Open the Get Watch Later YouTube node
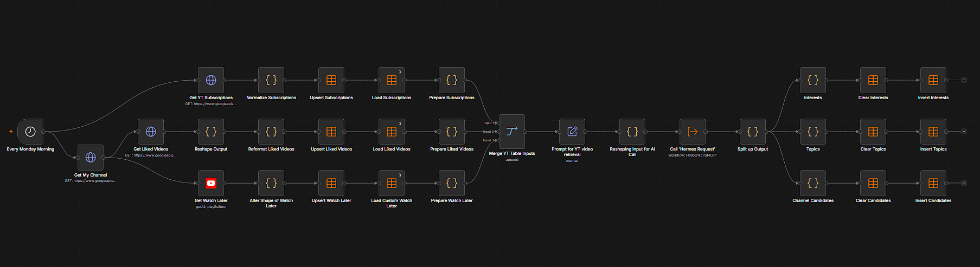Image resolution: width=980 pixels, height=267 pixels. point(211,183)
